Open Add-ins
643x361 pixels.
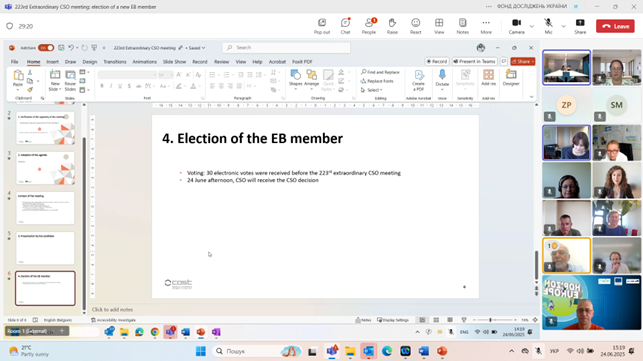point(488,78)
